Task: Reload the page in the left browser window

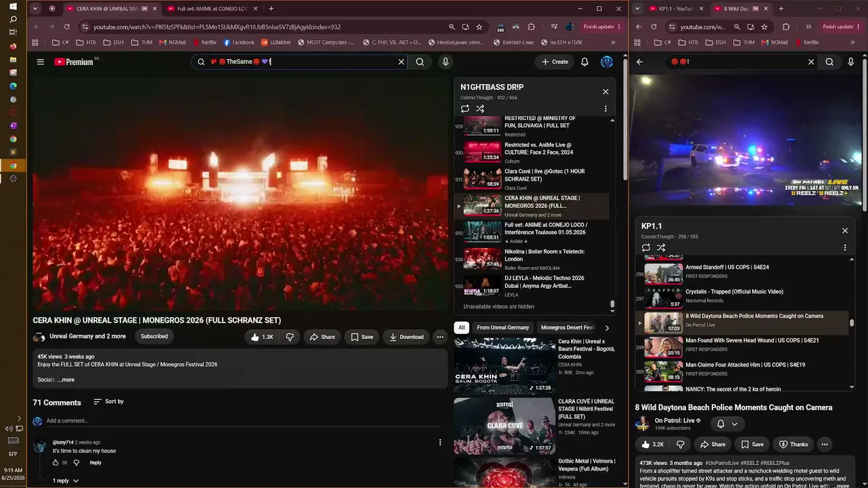Action: 66,27
